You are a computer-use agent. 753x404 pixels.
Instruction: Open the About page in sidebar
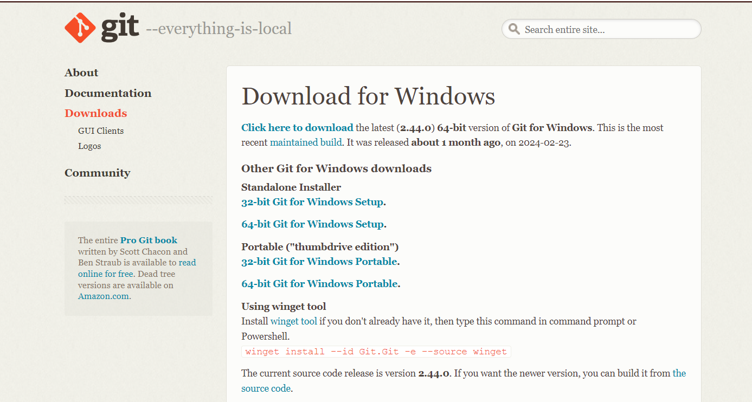tap(81, 73)
